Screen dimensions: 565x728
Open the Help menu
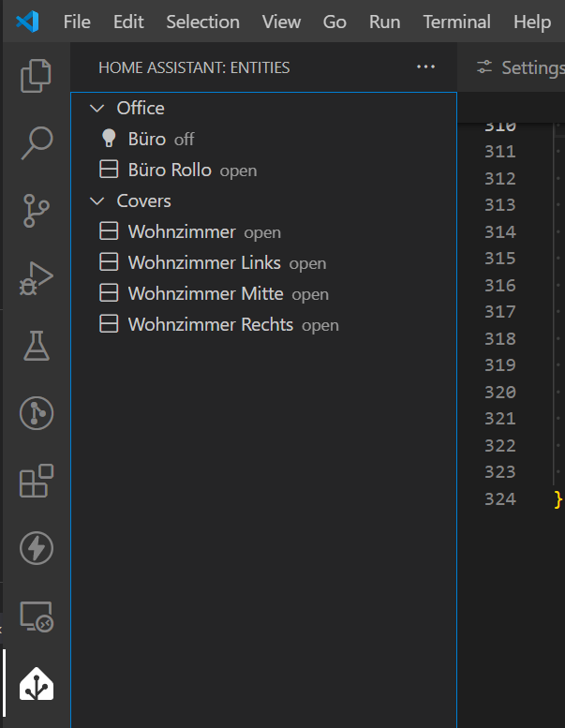click(x=532, y=22)
